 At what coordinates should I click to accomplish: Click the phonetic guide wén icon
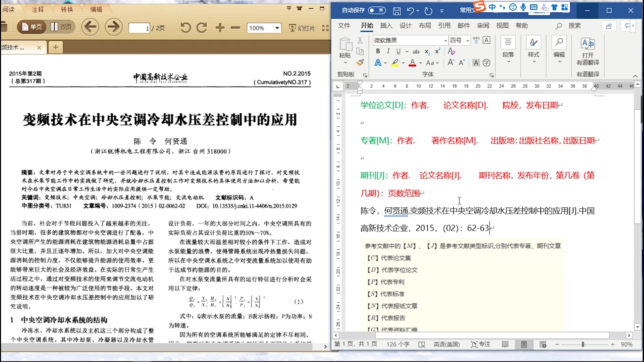476,40
